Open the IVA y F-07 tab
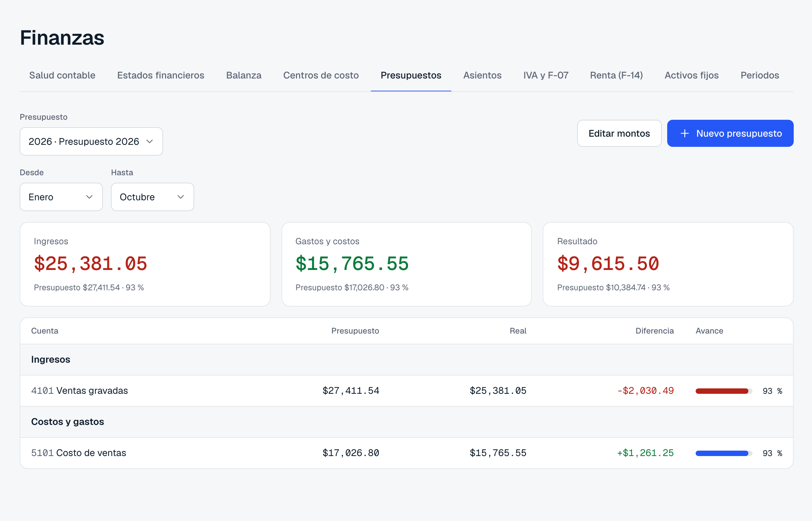The height and width of the screenshot is (521, 812). point(546,75)
